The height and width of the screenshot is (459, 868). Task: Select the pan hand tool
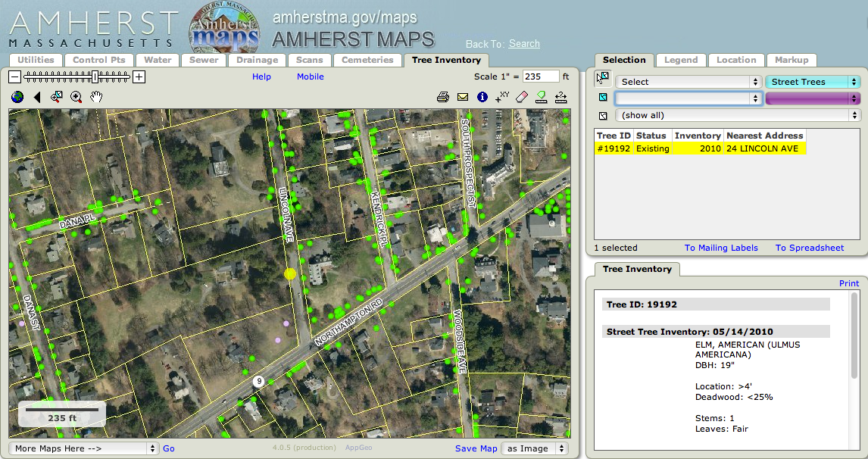96,97
